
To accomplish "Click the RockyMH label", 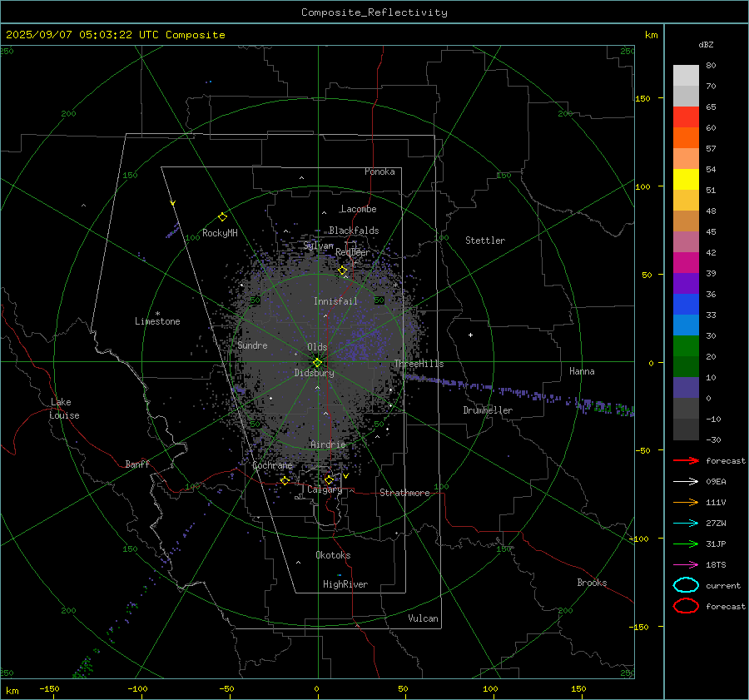I will 220,233.
